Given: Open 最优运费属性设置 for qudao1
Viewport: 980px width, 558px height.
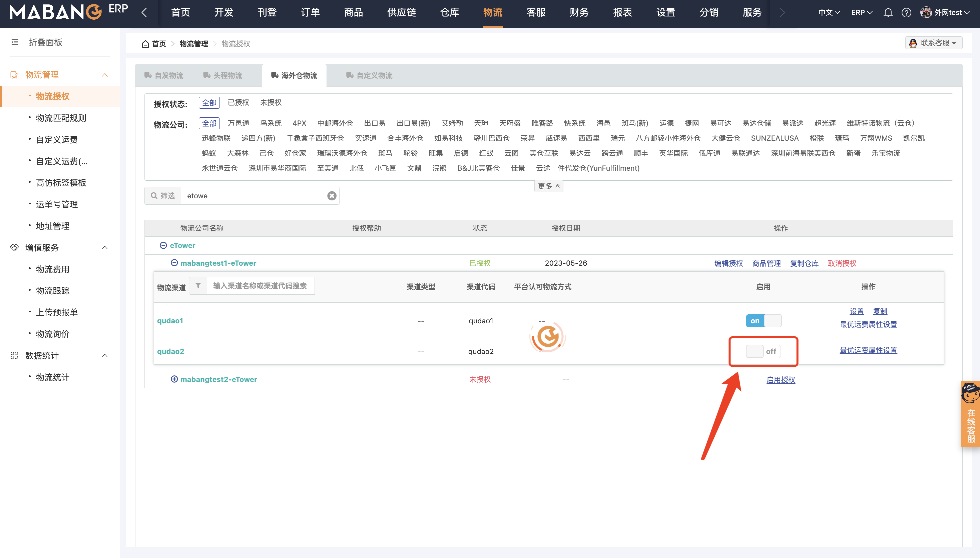Looking at the screenshot, I should click(x=869, y=325).
